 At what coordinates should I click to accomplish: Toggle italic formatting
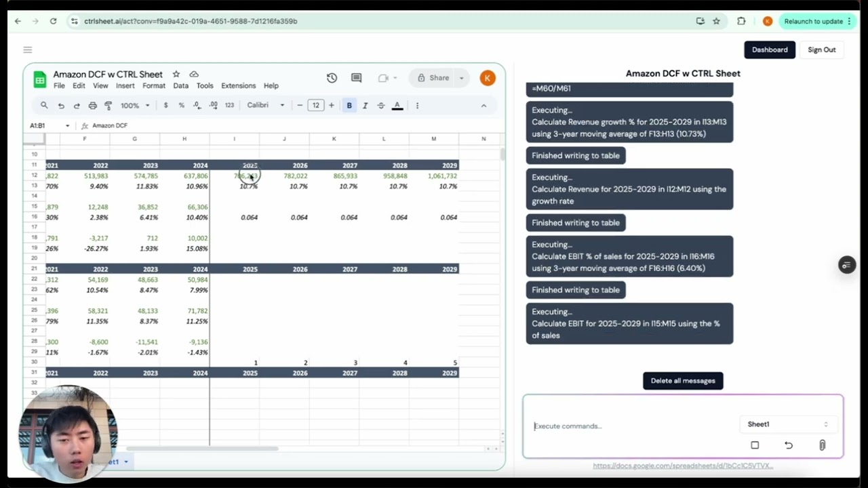pos(365,105)
